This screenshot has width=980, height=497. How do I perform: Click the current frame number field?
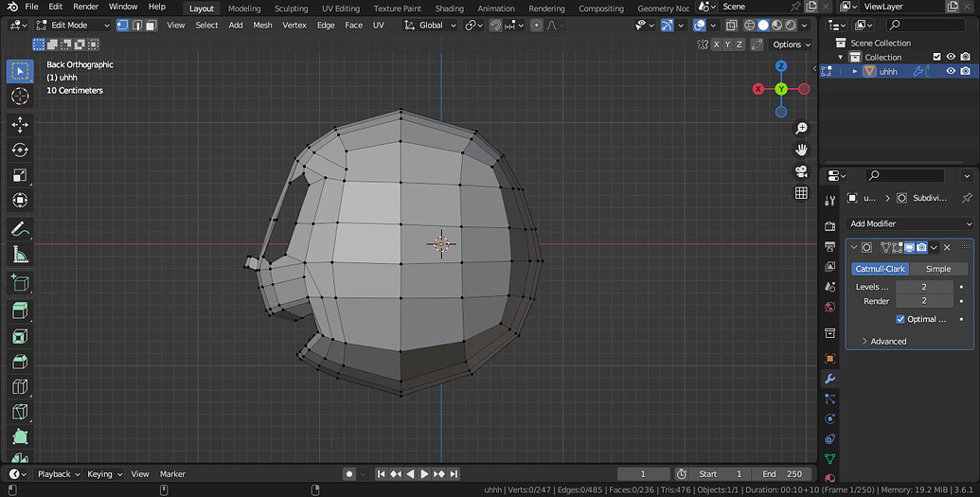pos(643,474)
